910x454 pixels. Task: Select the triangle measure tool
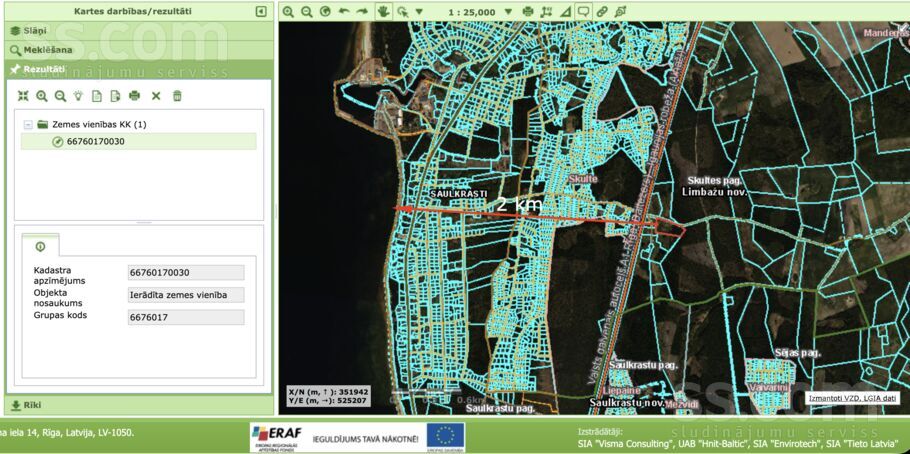565,12
